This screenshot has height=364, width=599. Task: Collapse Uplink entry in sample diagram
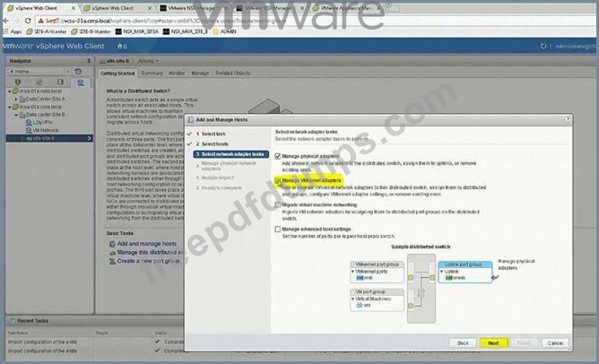(441, 272)
